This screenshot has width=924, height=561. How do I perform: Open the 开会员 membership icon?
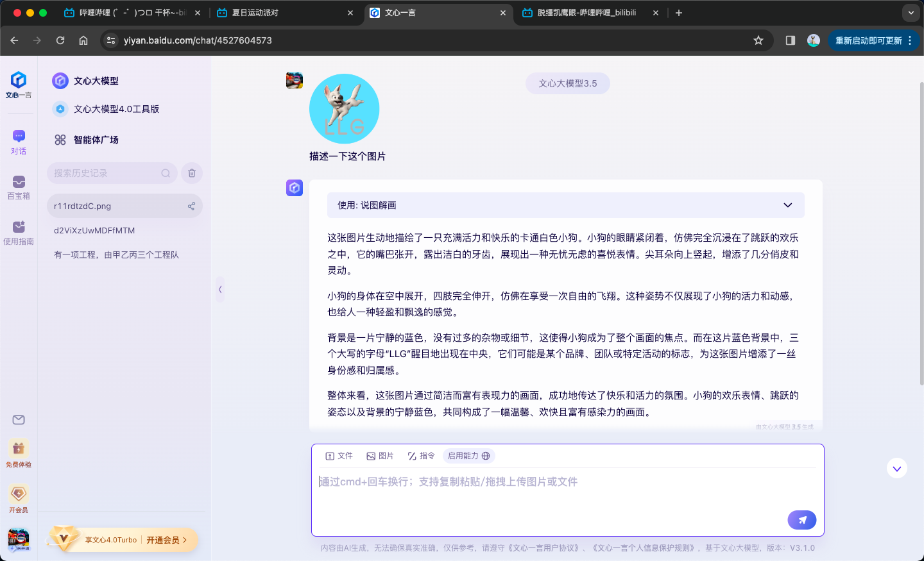(19, 499)
